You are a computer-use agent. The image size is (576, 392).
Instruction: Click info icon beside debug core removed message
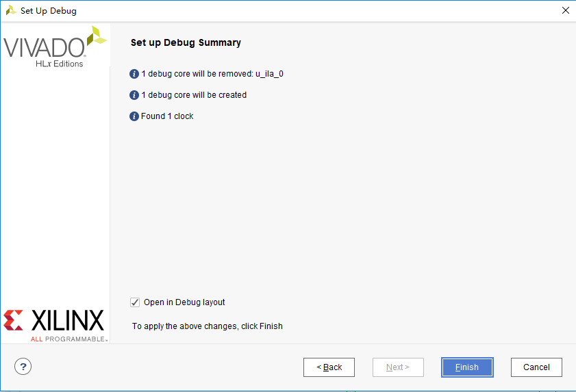134,74
